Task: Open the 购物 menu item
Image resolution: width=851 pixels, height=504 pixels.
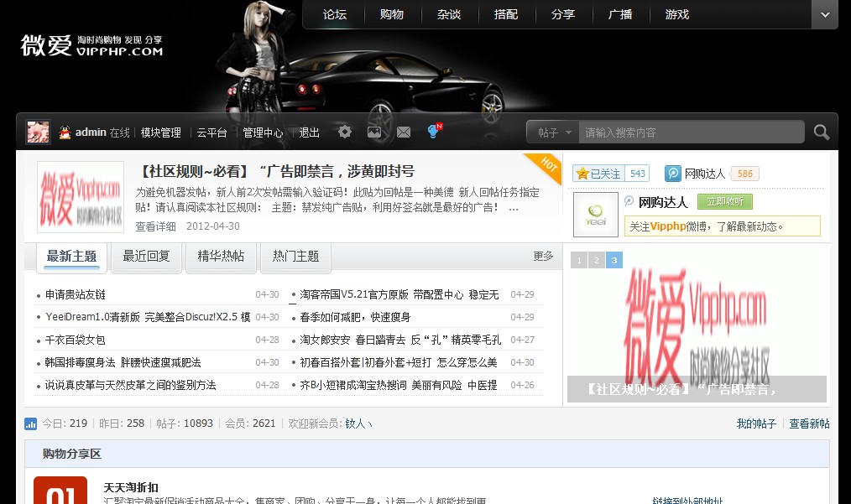Action: (x=392, y=14)
